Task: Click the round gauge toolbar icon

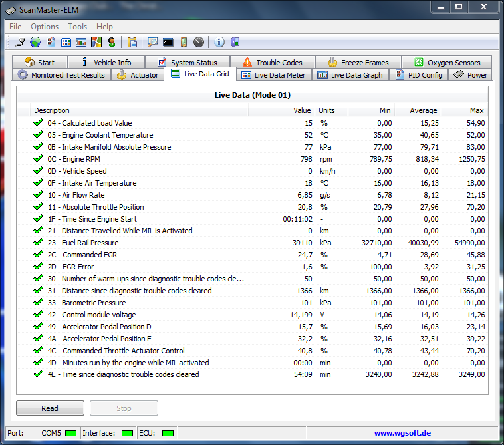Action: point(199,42)
